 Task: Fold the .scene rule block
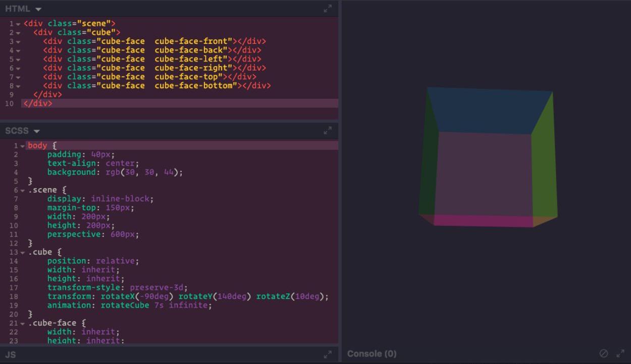22,191
